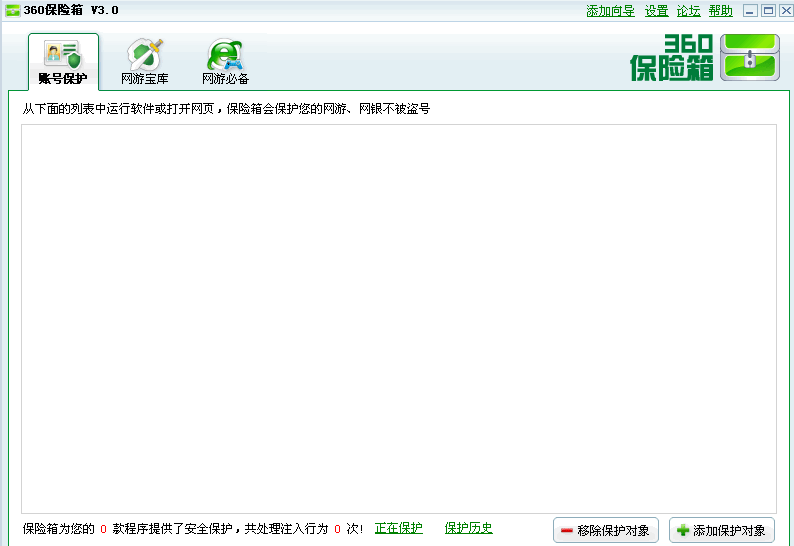
Task: Maximize the 360保险箱 window
Action: pos(768,11)
